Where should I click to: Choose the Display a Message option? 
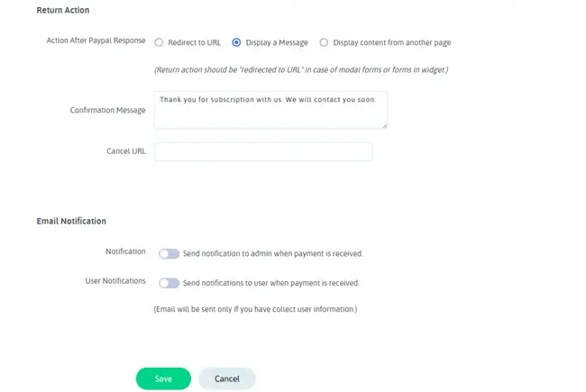(x=236, y=42)
